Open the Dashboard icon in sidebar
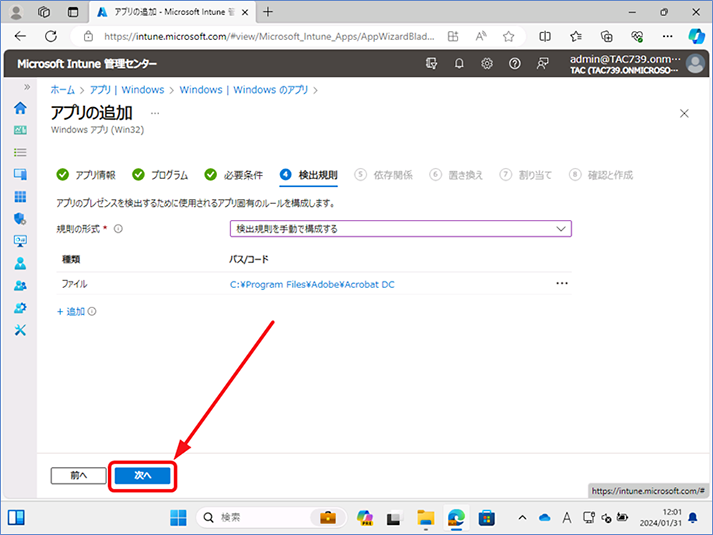The image size is (713, 535). [20, 130]
